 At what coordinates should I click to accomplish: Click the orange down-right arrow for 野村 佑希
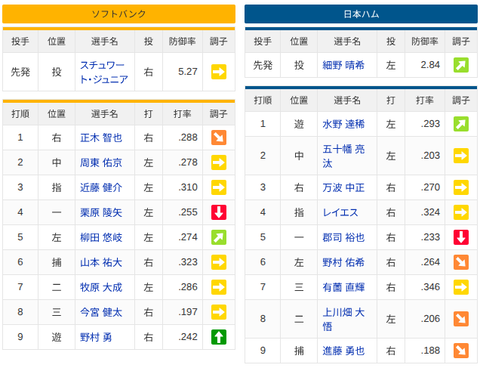click(461, 262)
